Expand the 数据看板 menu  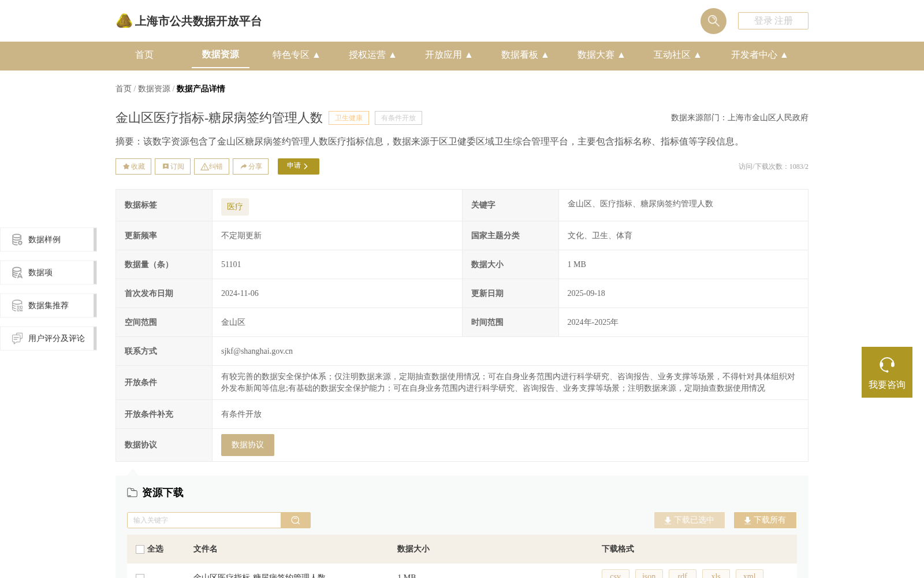tap(525, 55)
